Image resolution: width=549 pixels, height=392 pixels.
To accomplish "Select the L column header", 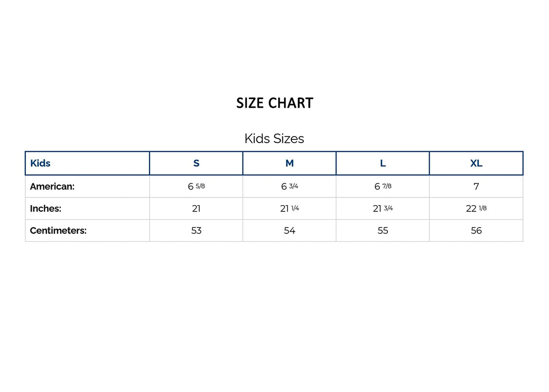I will coord(383,163).
